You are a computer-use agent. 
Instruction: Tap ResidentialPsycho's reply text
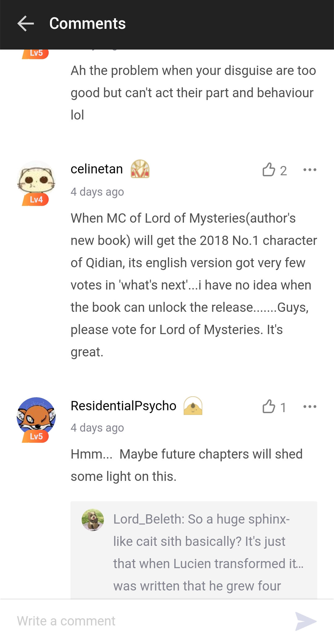click(x=187, y=465)
